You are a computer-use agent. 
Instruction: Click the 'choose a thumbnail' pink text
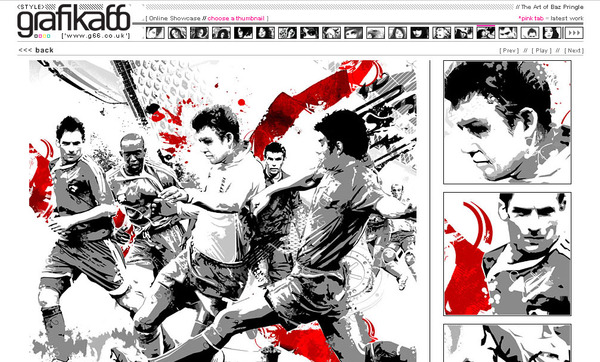[236, 18]
